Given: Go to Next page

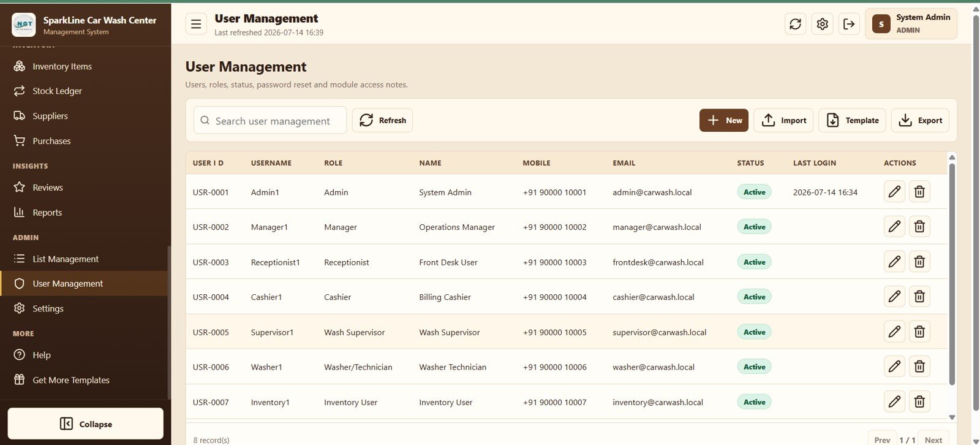Looking at the screenshot, I should 933,439.
